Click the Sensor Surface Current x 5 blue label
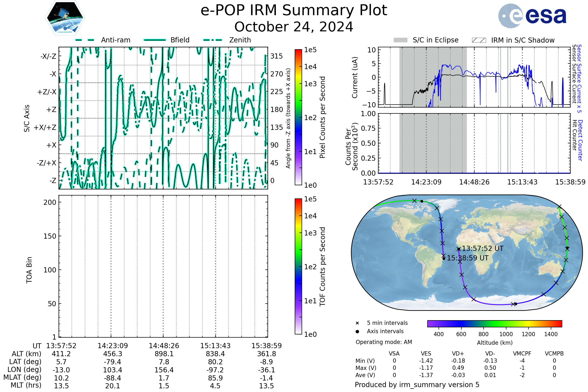Screen dimensions: 588x392 (579, 78)
